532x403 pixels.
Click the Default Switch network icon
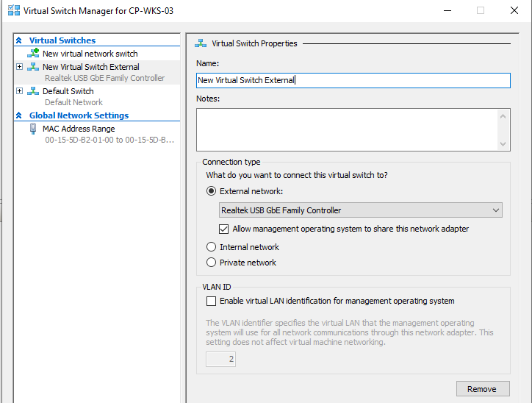point(33,91)
